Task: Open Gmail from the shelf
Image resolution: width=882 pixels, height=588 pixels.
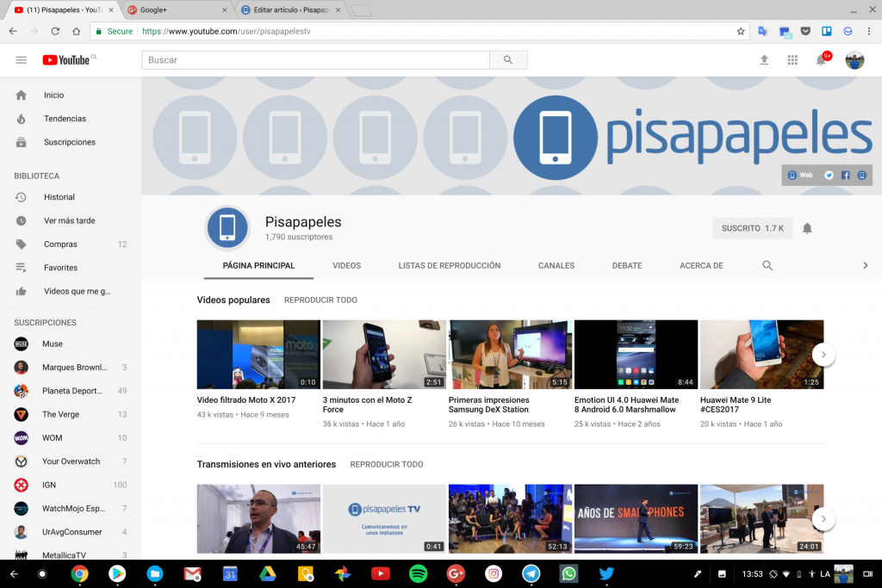Action: coord(192,574)
